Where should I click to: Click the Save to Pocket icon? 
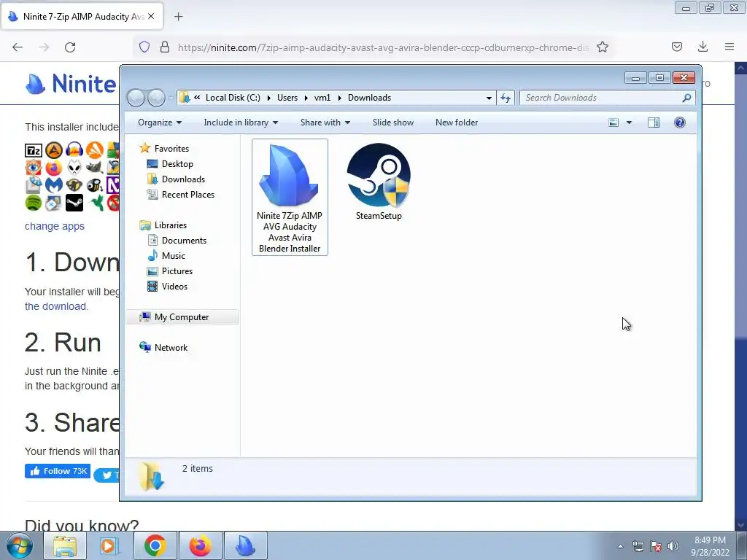677,47
